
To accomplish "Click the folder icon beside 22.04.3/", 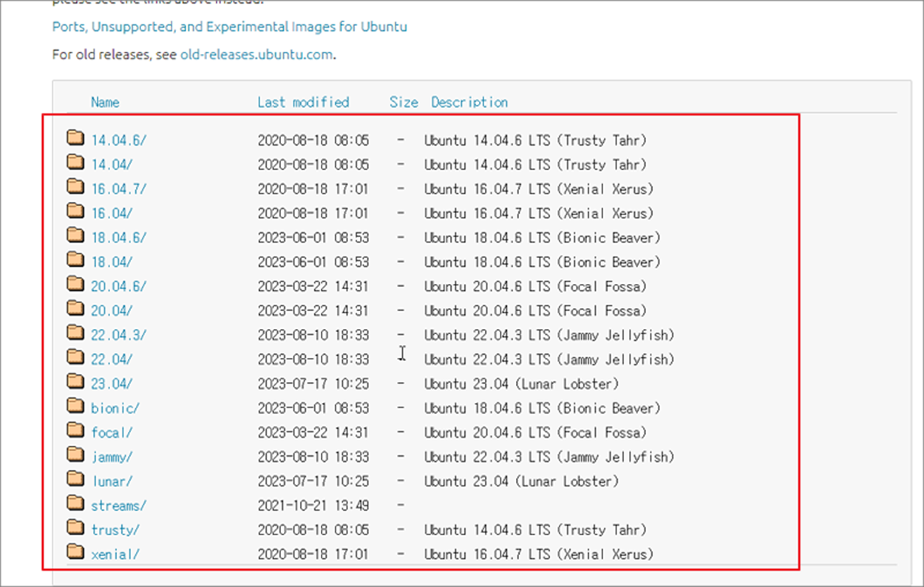I will pyautogui.click(x=75, y=333).
